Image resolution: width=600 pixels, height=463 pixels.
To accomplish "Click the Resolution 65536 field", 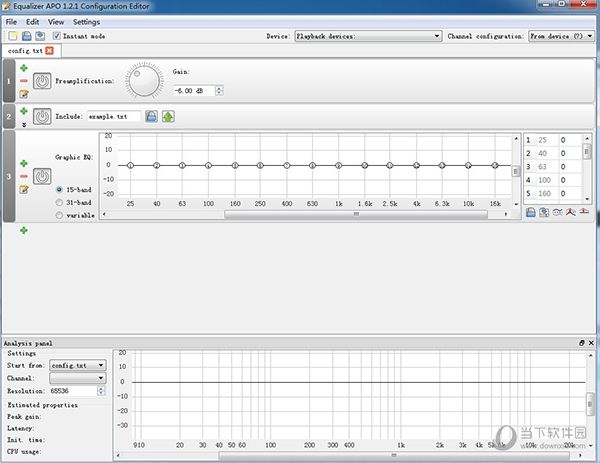I will tap(73, 391).
